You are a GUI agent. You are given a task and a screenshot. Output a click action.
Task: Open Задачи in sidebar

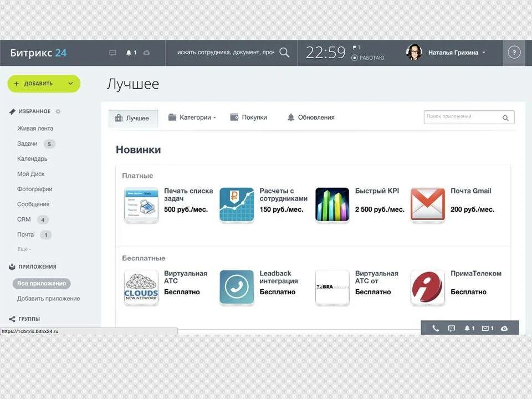(27, 144)
